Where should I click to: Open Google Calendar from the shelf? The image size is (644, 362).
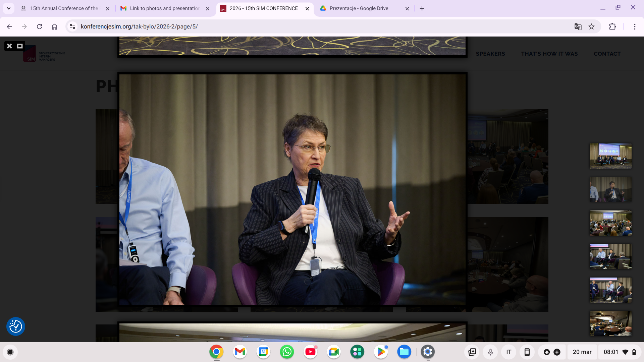(x=263, y=352)
